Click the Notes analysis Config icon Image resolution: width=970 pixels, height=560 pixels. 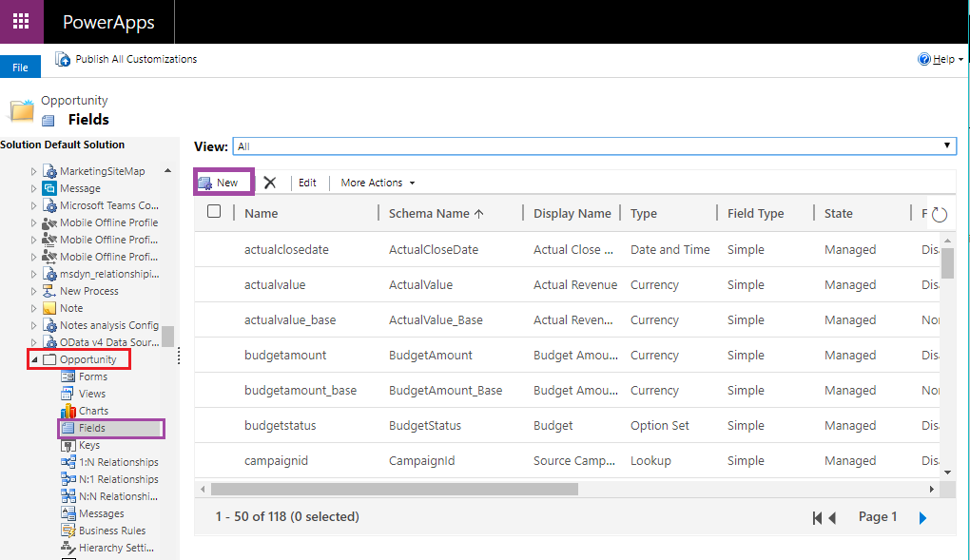click(x=50, y=325)
